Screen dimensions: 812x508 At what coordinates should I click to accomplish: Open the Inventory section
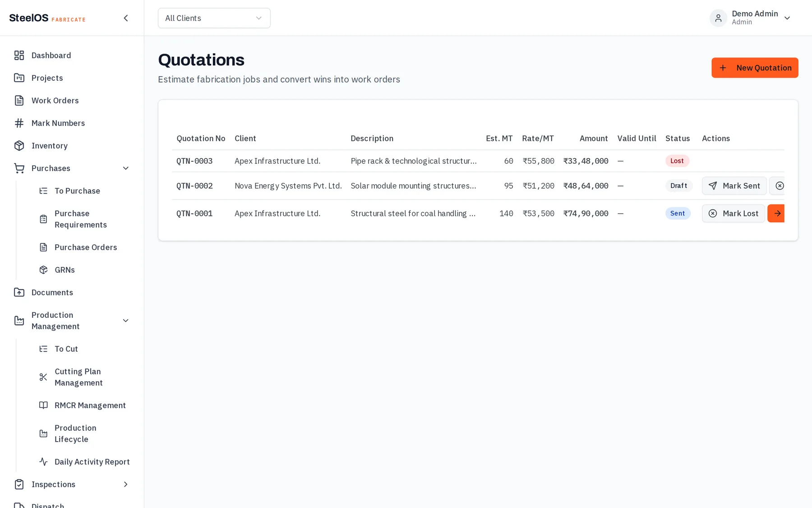[72, 145]
